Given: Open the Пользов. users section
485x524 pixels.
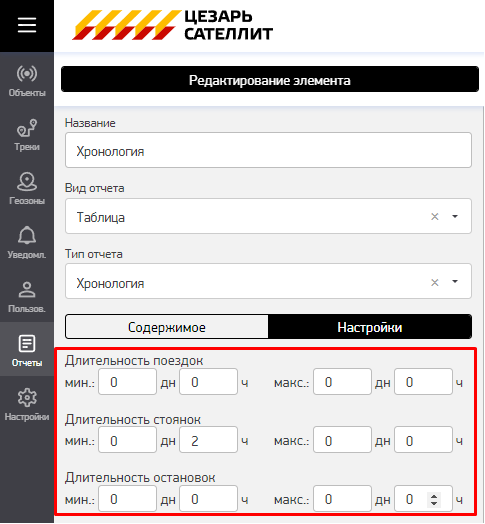Looking at the screenshot, I should [27, 296].
